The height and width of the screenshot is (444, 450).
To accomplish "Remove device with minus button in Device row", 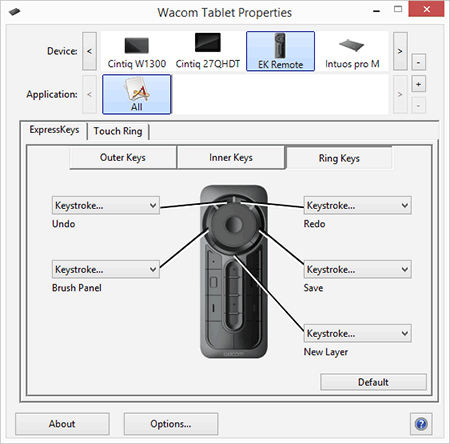I will [x=418, y=62].
